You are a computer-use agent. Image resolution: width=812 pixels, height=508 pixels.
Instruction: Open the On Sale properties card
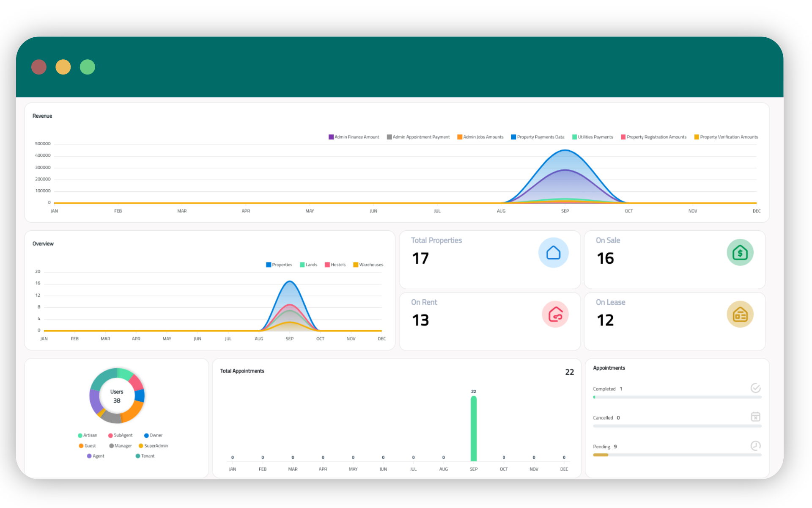coord(674,260)
